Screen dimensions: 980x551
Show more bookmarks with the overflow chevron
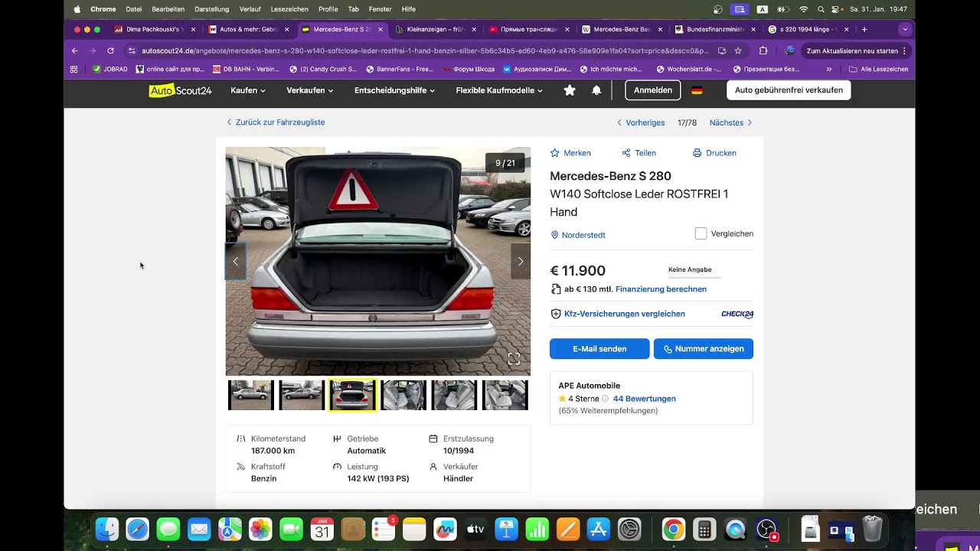829,69
